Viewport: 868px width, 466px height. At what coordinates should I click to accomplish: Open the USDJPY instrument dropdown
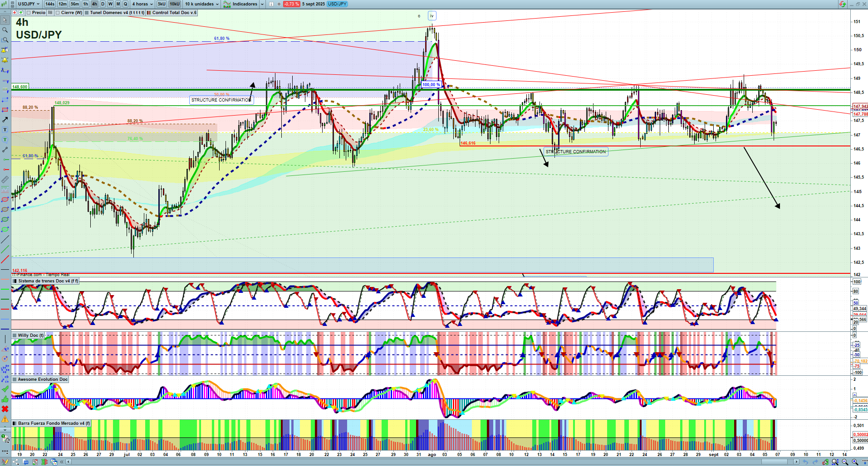[28, 4]
